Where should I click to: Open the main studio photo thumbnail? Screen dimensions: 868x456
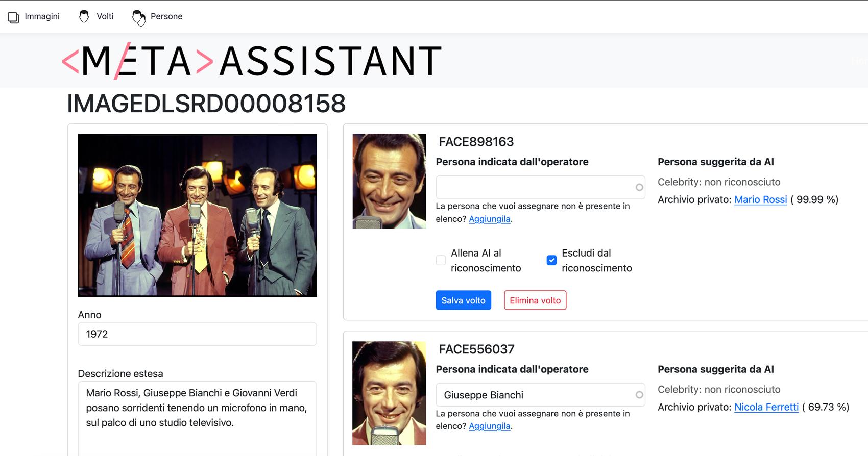click(197, 215)
